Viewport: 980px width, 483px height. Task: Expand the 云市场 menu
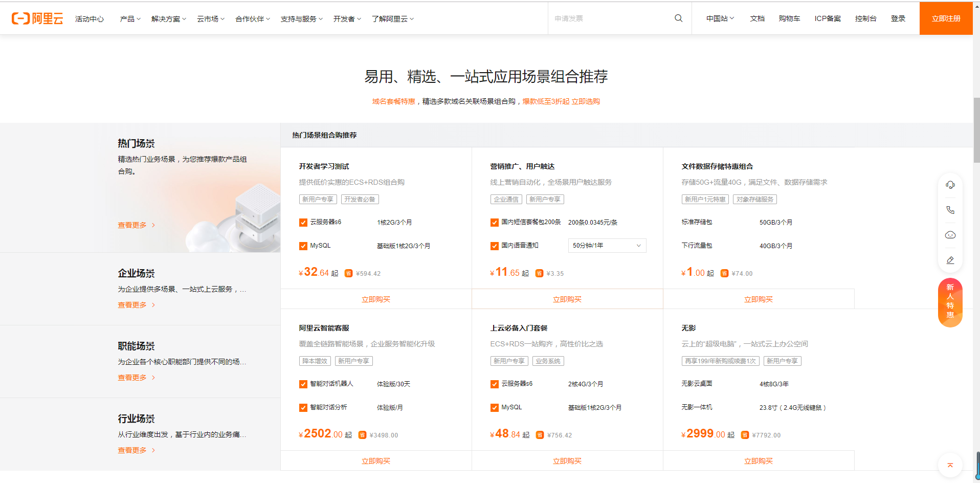[x=211, y=19]
